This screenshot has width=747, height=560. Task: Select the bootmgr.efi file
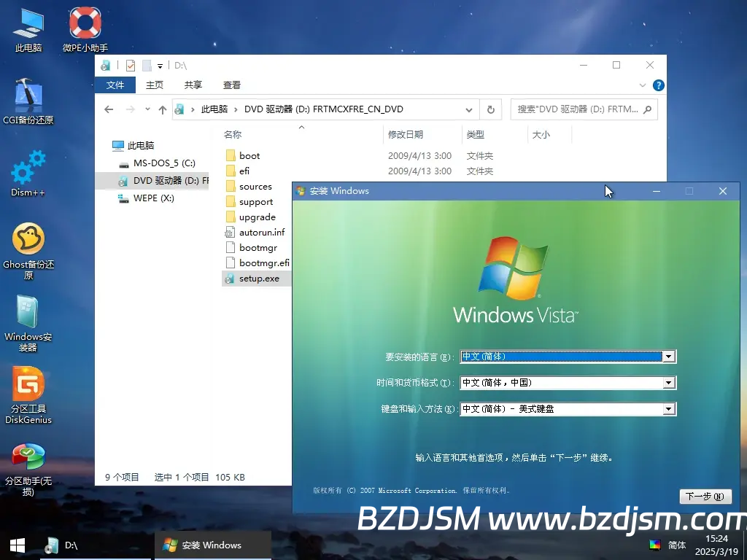(x=258, y=262)
